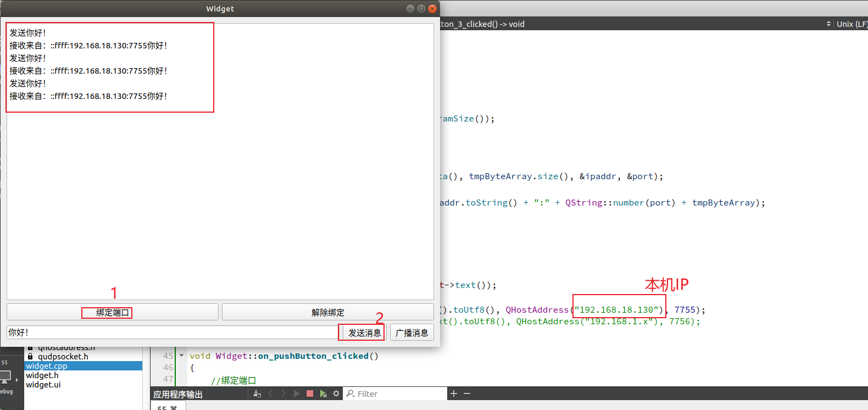Image resolution: width=868 pixels, height=410 pixels.
Task: Click the "192.168.18.130" string in code
Action: coord(616,309)
